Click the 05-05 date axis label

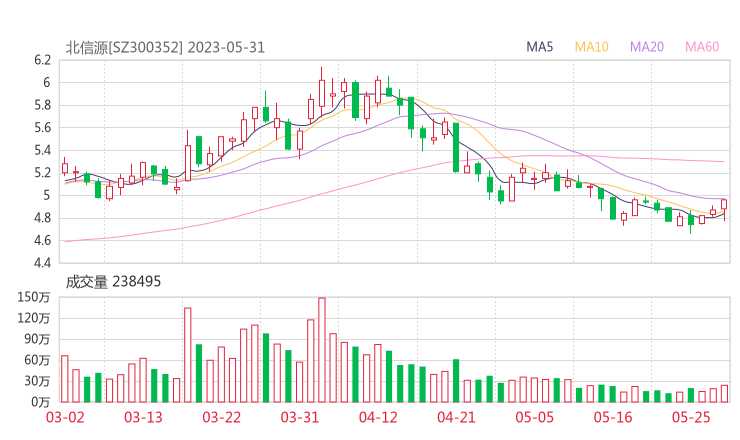pyautogui.click(x=535, y=417)
